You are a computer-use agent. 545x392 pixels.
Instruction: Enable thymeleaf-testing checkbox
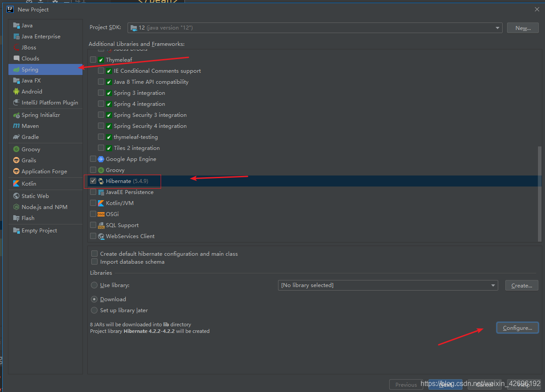click(x=101, y=137)
